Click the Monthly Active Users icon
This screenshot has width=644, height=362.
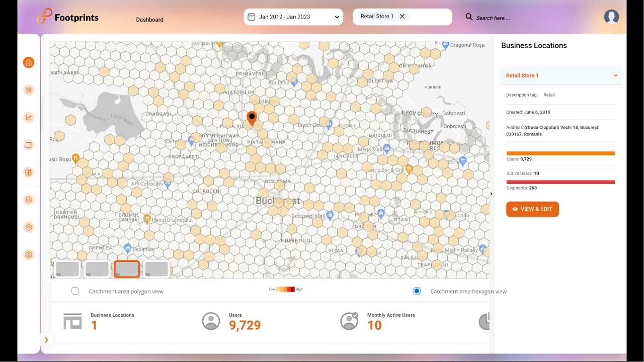[349, 321]
